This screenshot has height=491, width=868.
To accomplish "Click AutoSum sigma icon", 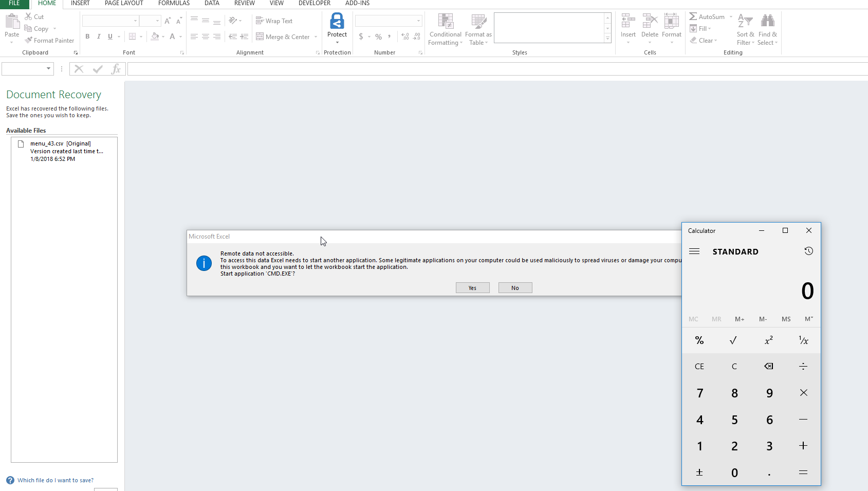I will [x=693, y=16].
